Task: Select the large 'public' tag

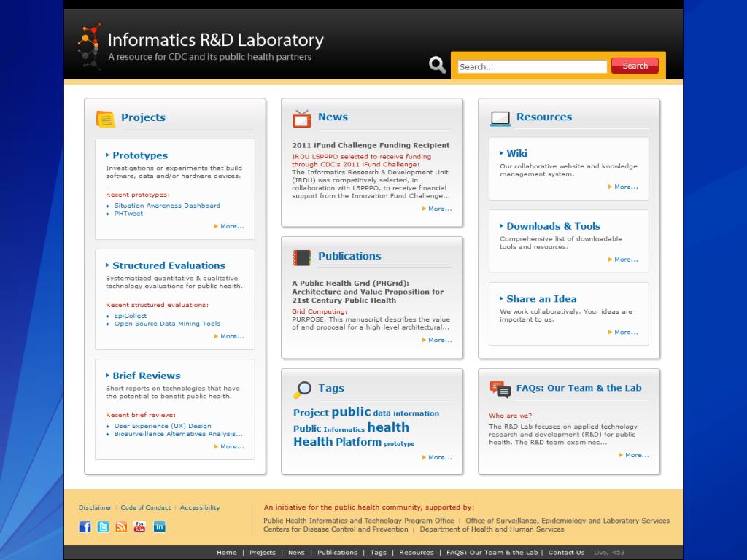Action: [x=351, y=412]
